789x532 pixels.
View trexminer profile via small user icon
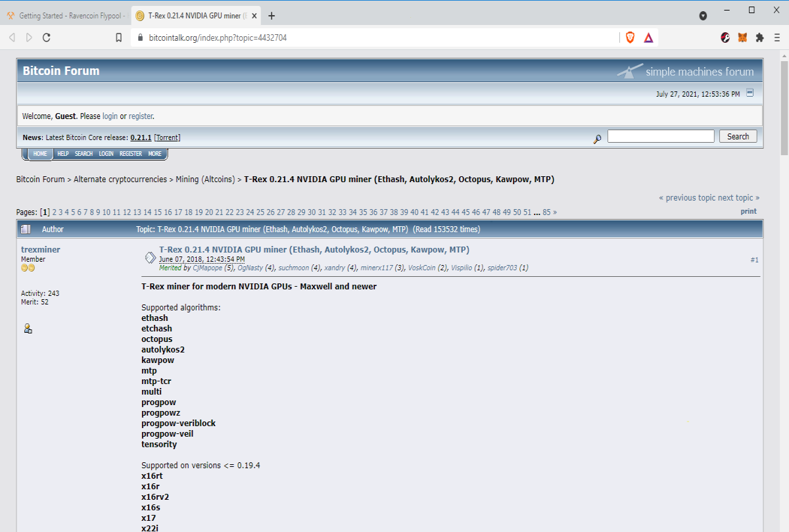(28, 328)
